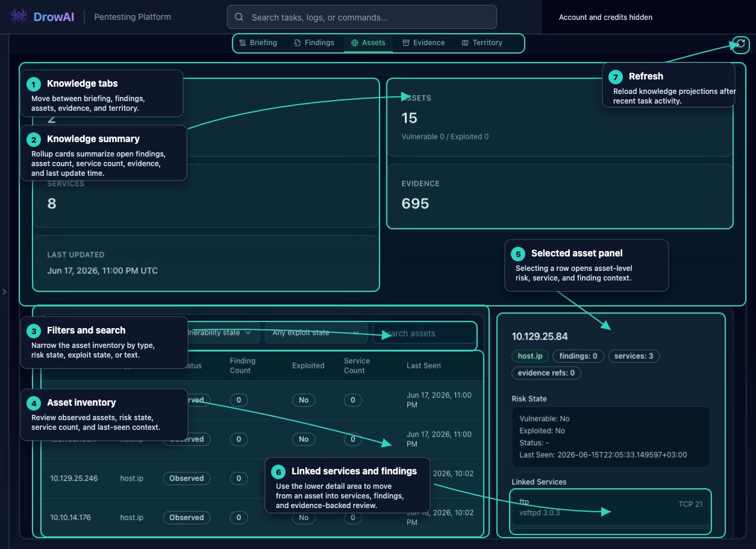Click the Assets summary card value 15
Screen dimensions: 756x549
click(x=410, y=117)
